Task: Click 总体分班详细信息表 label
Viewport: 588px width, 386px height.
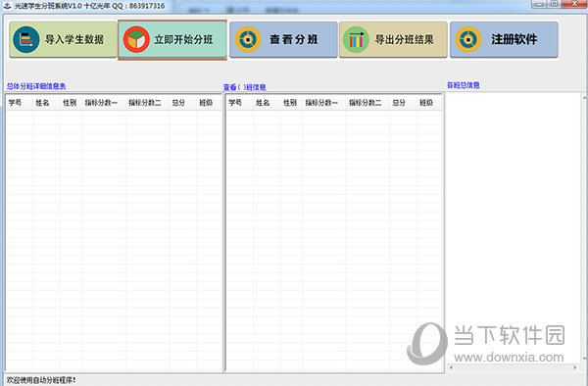Action: pyautogui.click(x=36, y=86)
